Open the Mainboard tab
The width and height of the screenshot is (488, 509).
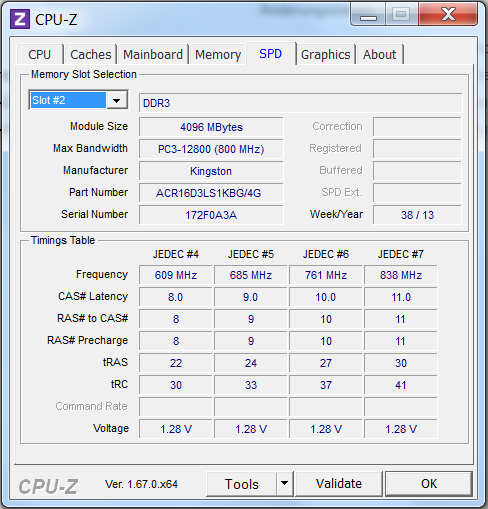153,54
